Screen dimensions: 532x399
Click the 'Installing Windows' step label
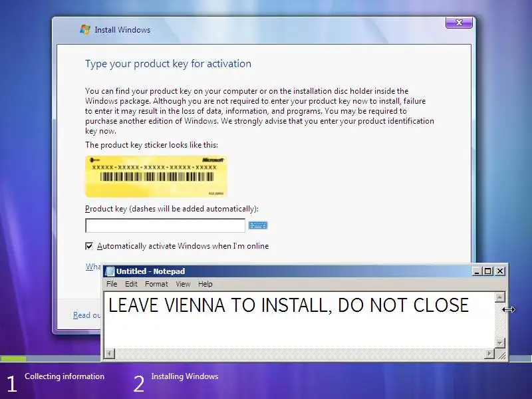point(185,376)
